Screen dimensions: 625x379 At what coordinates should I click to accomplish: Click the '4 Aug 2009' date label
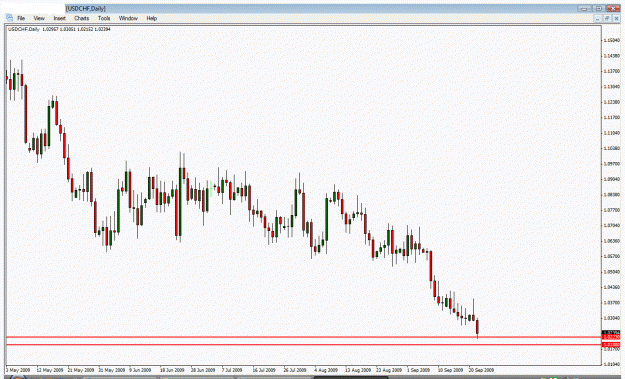point(326,370)
